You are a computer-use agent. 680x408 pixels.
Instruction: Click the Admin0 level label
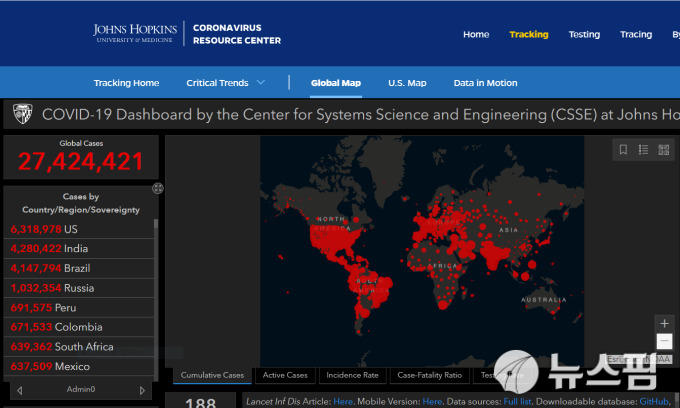tap(81, 389)
